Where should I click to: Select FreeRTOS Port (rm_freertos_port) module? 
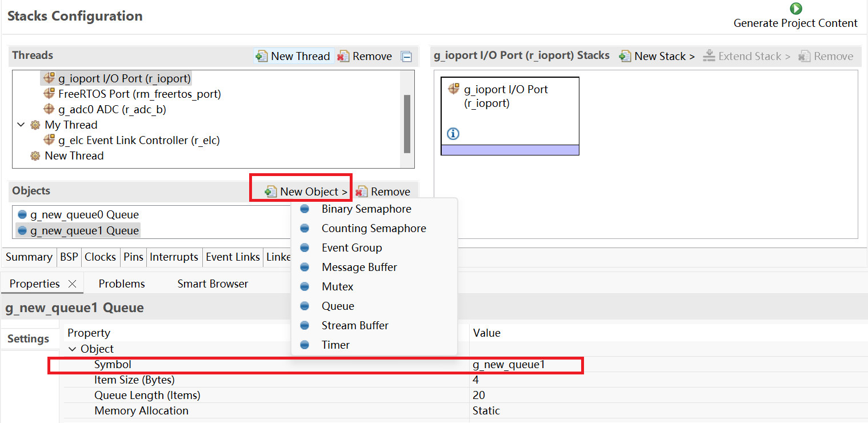point(132,94)
